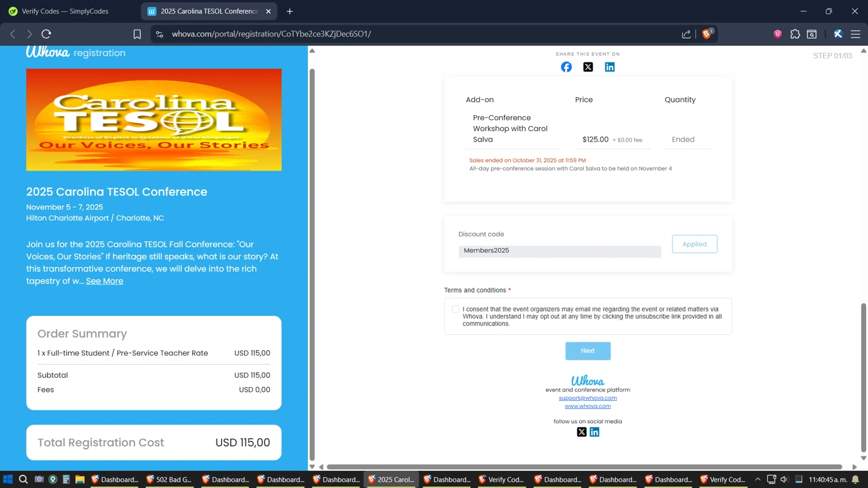Click the Next button
The height and width of the screenshot is (488, 868).
[x=588, y=351]
